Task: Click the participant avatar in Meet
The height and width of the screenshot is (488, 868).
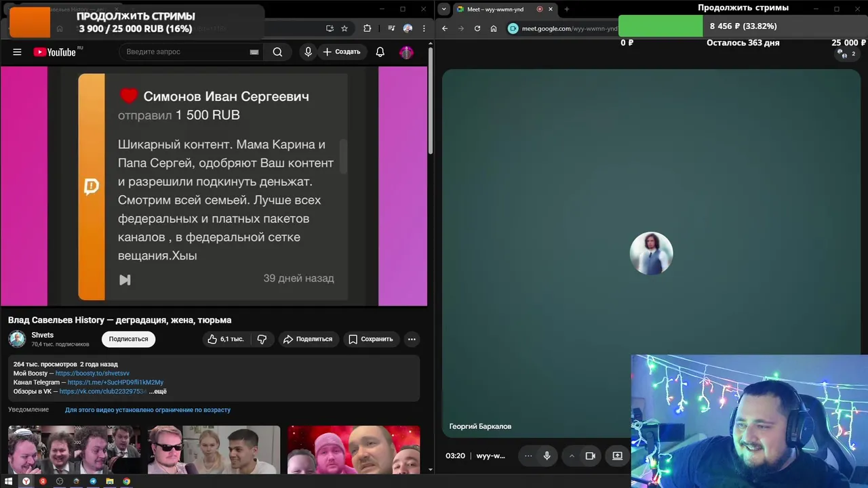Action: tap(651, 253)
